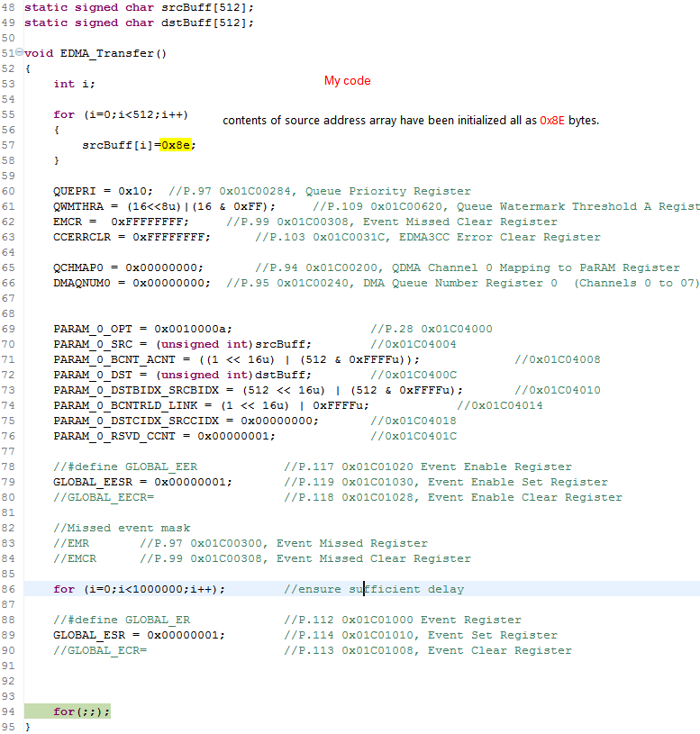Click the 'DMA Queue Number Register 0' comment
This screenshot has width=700, height=734.
460,283
